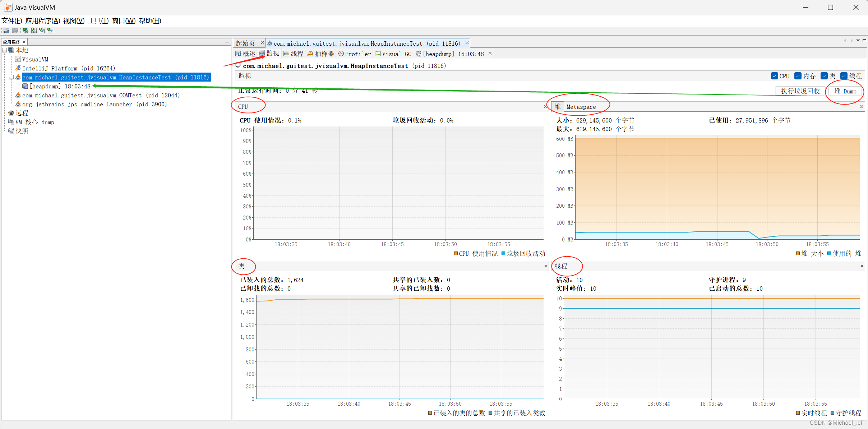The image size is (868, 429).
Task: Click the 堆 大小 orange legend swatch
Action: pyautogui.click(x=798, y=254)
